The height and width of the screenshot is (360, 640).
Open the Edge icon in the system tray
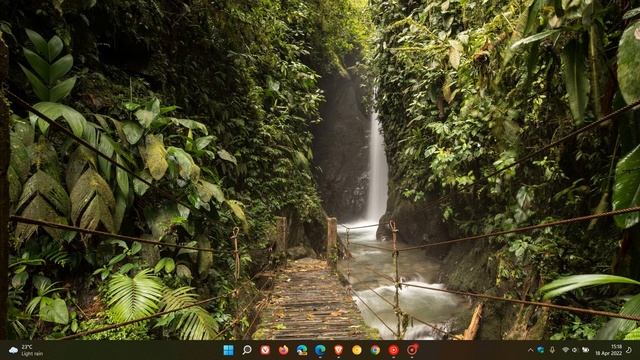point(540,350)
